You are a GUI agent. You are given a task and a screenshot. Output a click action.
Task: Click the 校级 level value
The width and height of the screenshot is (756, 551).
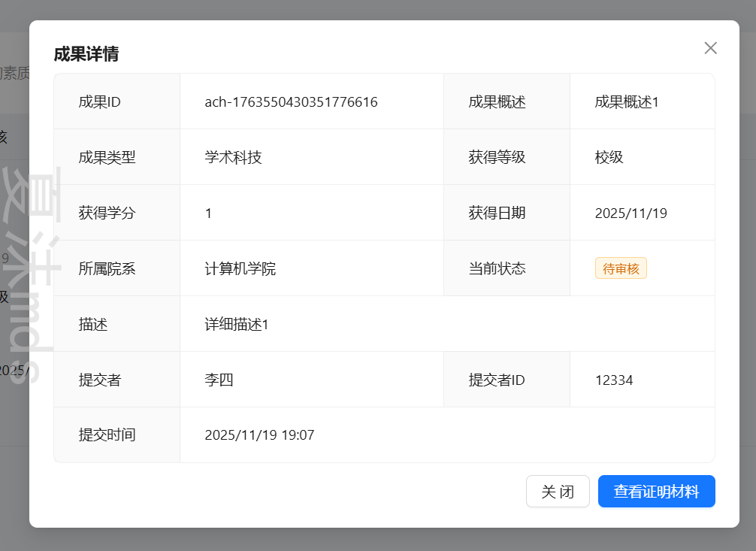pyautogui.click(x=609, y=157)
